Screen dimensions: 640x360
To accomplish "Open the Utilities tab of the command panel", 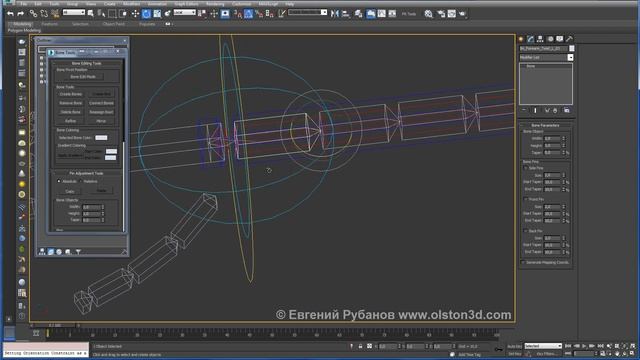I will click(569, 39).
